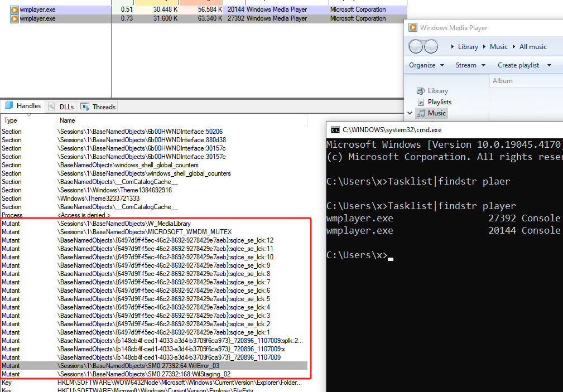Go forward in Windows Media Player
The width and height of the screenshot is (563, 392).
tap(431, 46)
